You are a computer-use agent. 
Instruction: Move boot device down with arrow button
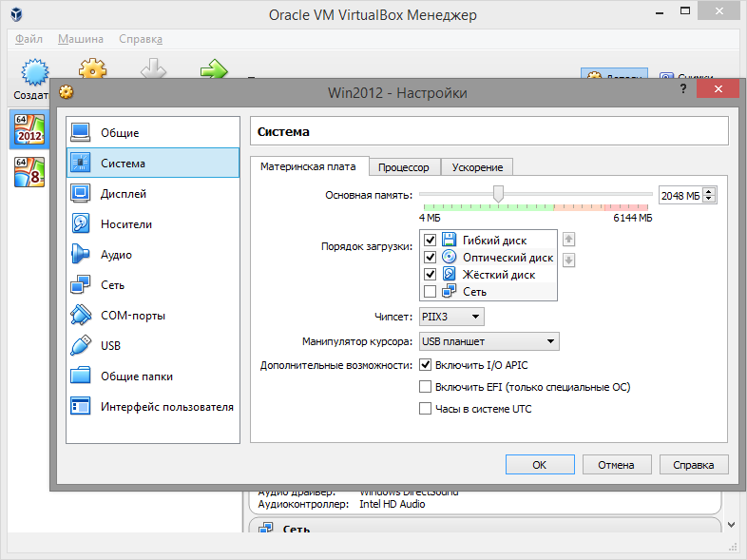568,261
